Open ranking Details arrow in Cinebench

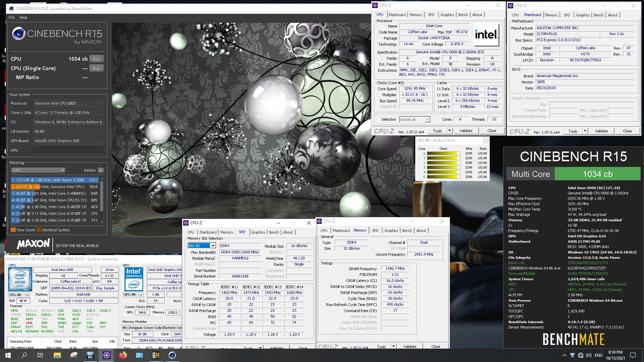click(101, 170)
